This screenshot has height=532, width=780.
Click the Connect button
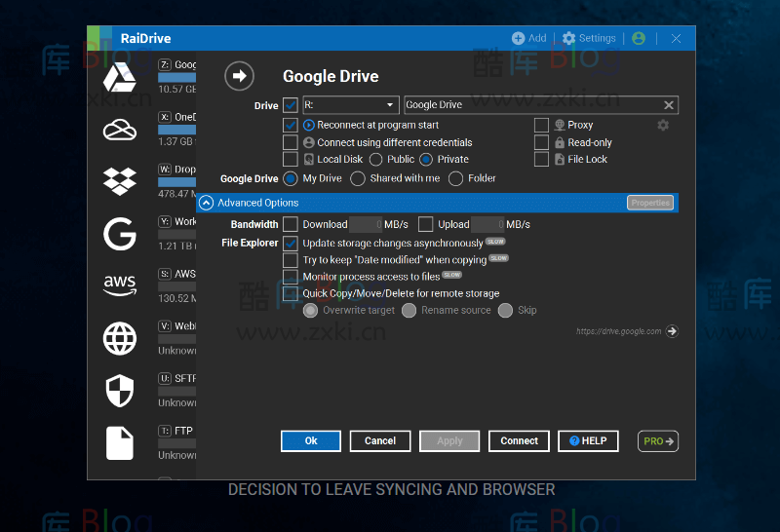pos(519,440)
